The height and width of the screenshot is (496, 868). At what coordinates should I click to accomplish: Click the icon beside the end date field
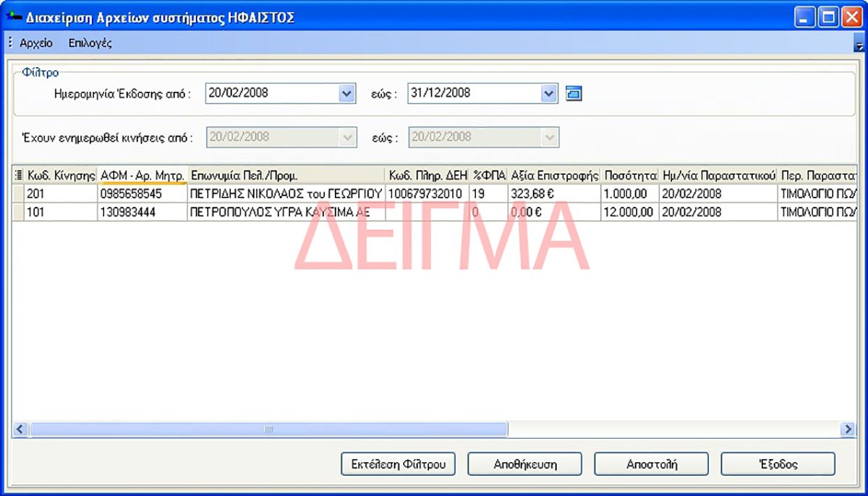click(574, 93)
